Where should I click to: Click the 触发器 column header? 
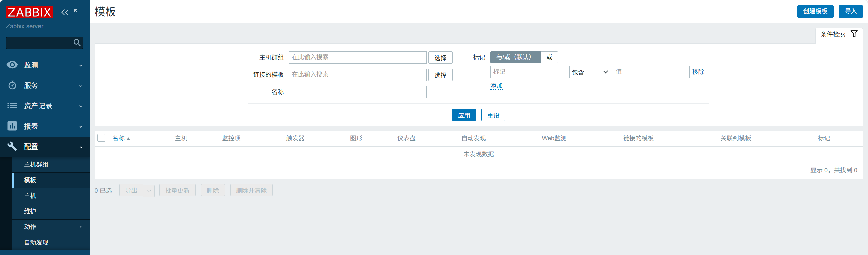(295, 138)
